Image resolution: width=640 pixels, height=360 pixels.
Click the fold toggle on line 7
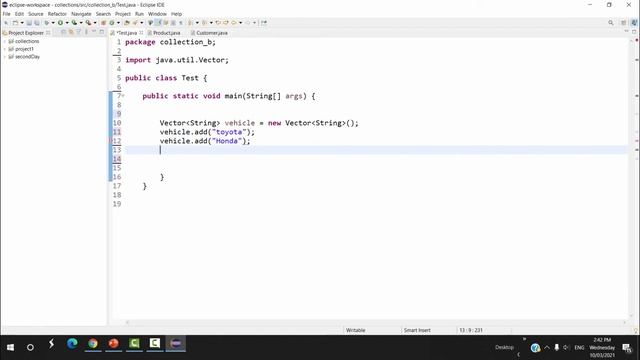coord(123,96)
